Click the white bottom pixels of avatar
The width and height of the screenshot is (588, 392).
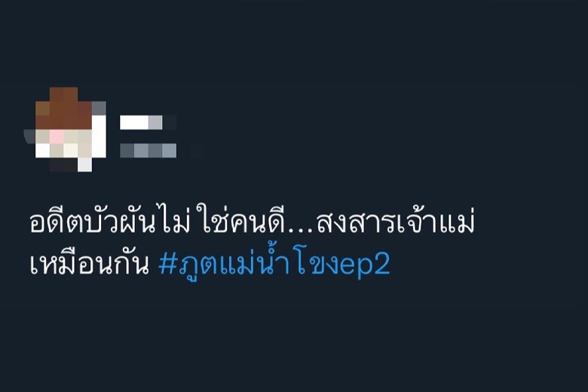pyautogui.click(x=71, y=150)
